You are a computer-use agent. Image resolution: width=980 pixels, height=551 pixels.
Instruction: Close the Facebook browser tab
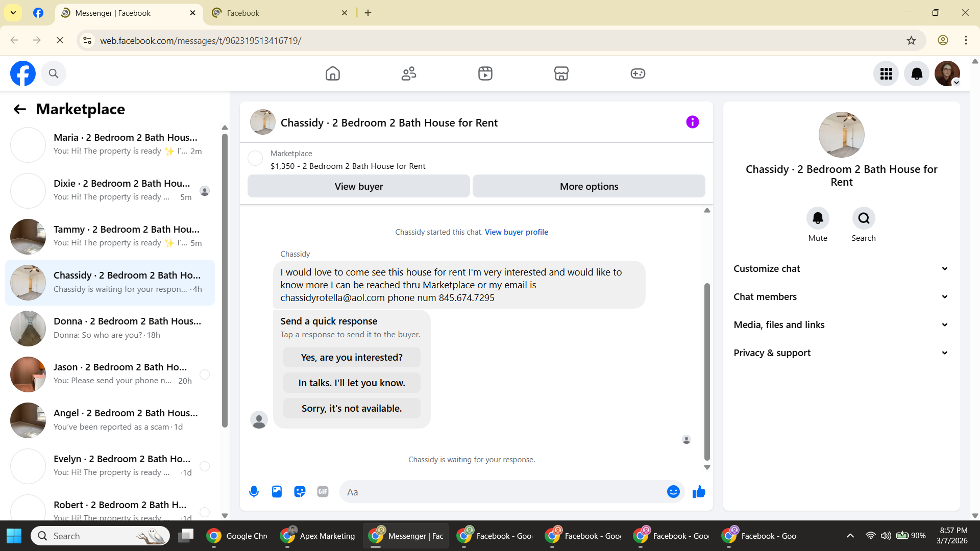345,13
